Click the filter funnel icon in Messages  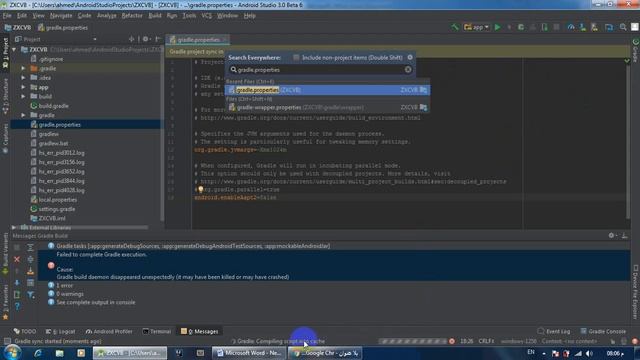click(x=31, y=294)
